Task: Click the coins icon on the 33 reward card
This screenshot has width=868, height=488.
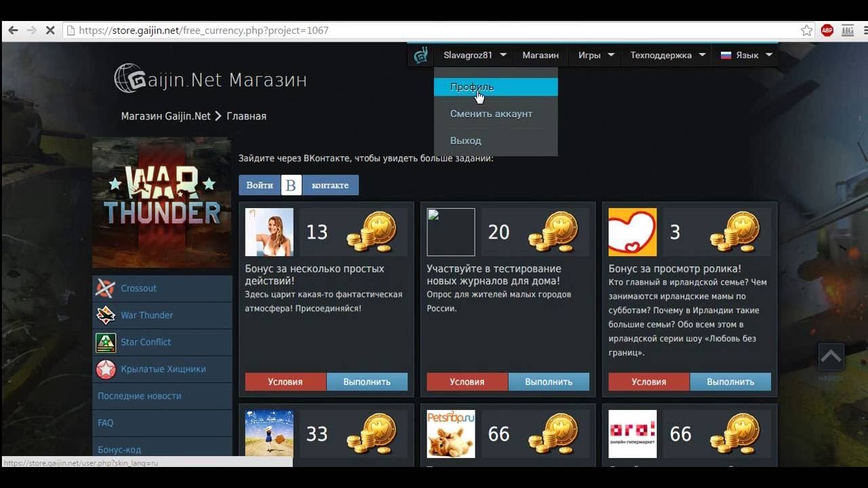Action: click(x=372, y=434)
